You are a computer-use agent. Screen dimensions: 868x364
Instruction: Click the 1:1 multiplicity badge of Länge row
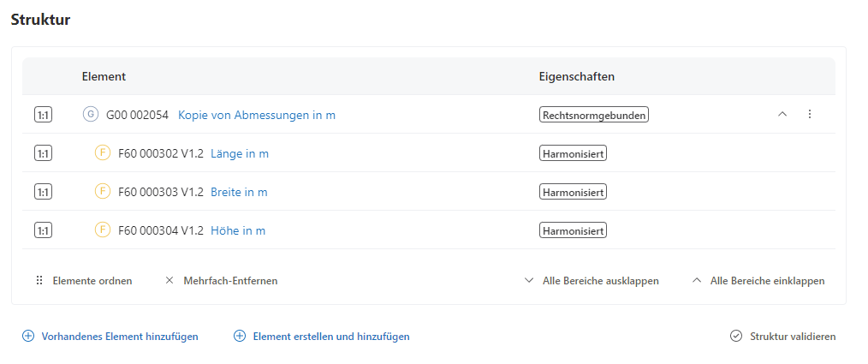43,153
